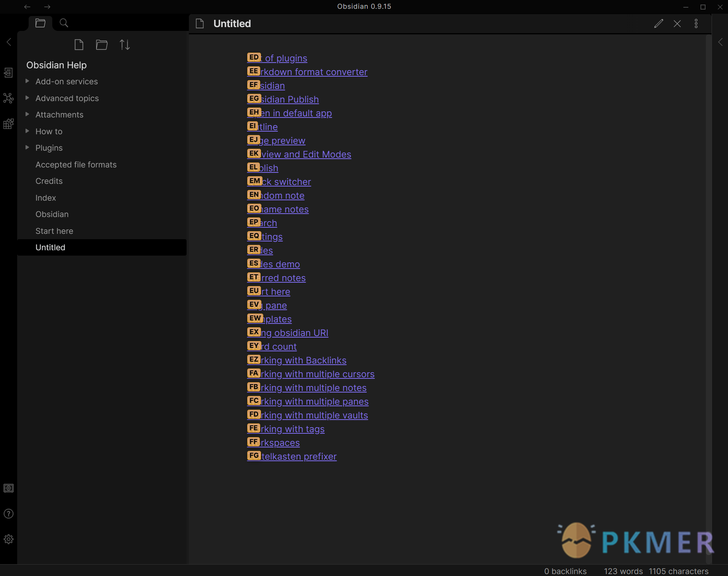Close the Untitled pane with X icon
The height and width of the screenshot is (576, 728).
pos(677,24)
